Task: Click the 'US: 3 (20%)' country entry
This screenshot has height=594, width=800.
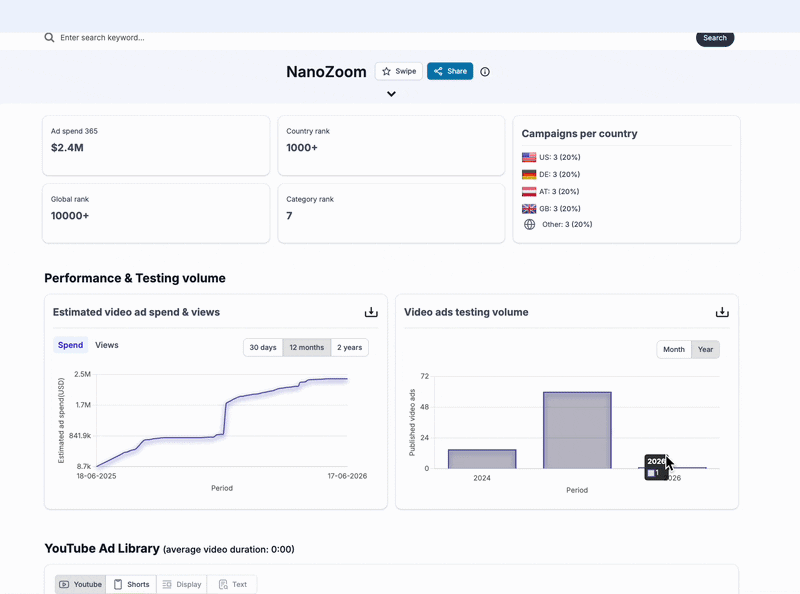Action: (560, 157)
